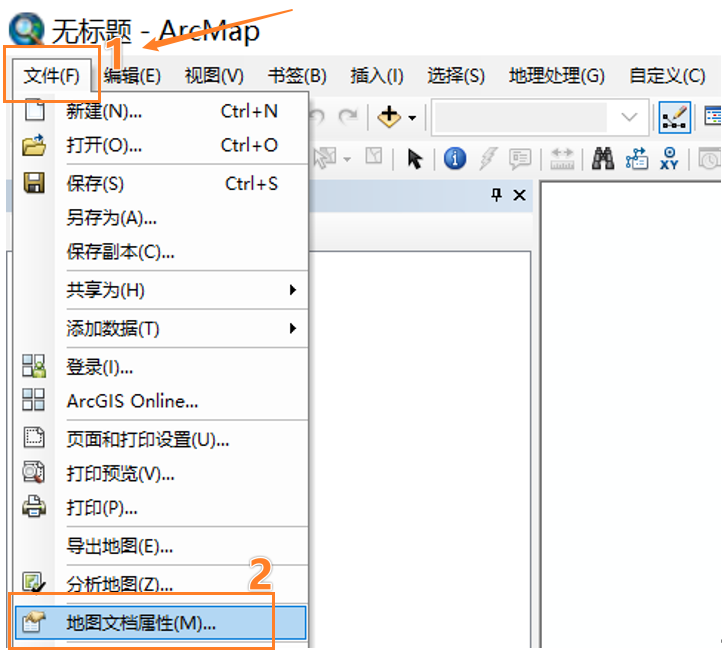Choose 保存(S) in the file menu
Screen dimensions: 722x653
coord(160,183)
